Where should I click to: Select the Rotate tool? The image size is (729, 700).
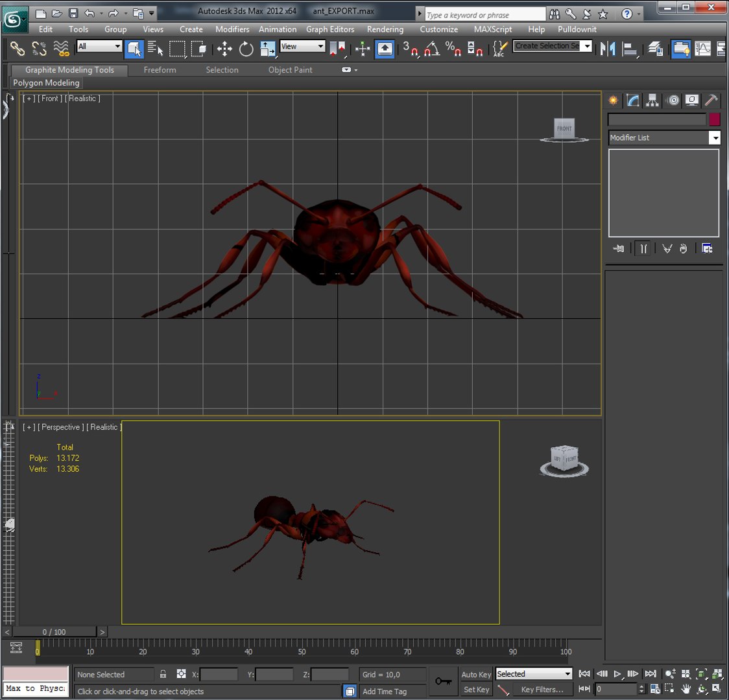click(246, 49)
